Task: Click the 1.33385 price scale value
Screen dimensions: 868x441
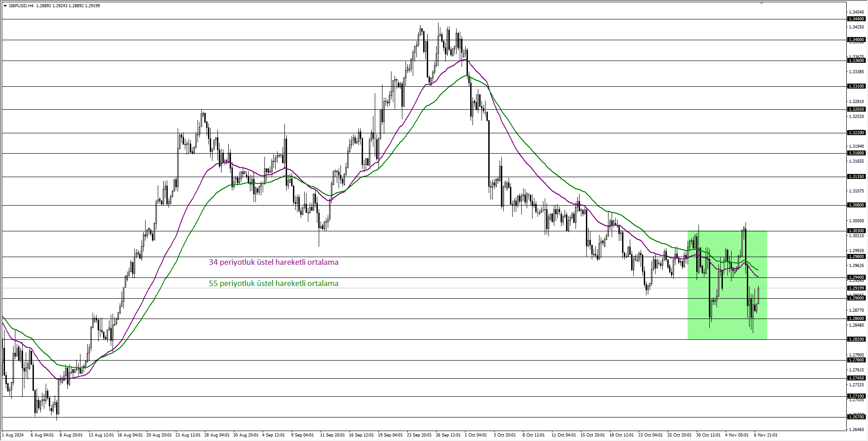Action: pos(856,72)
